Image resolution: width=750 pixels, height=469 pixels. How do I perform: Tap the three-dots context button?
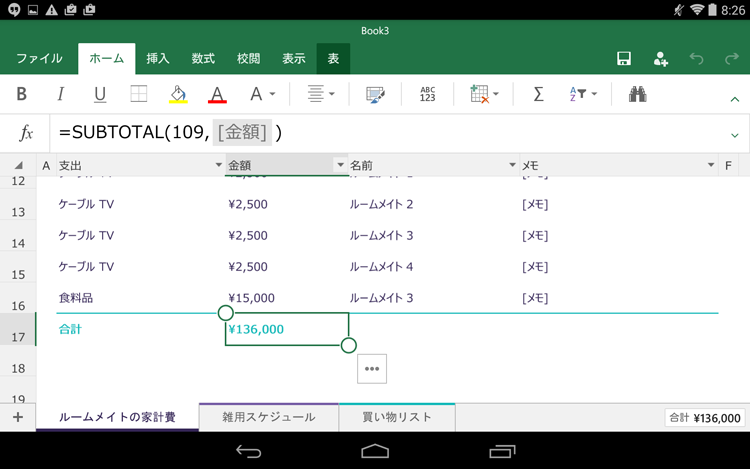372,368
